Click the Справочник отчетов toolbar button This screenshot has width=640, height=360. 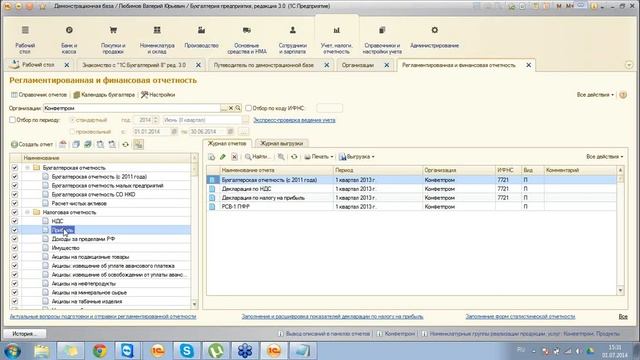point(39,95)
